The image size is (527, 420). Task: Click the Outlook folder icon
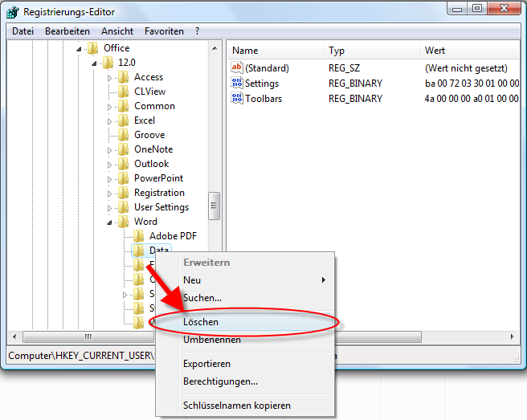(123, 164)
